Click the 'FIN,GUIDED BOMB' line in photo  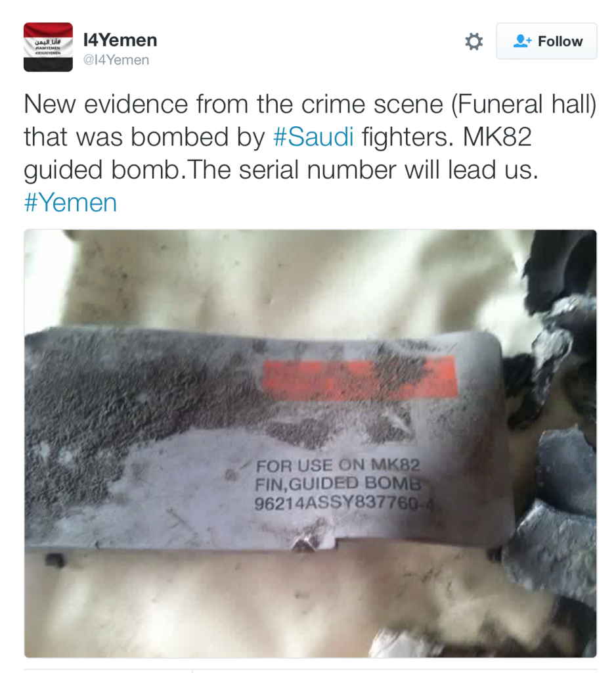(x=338, y=483)
